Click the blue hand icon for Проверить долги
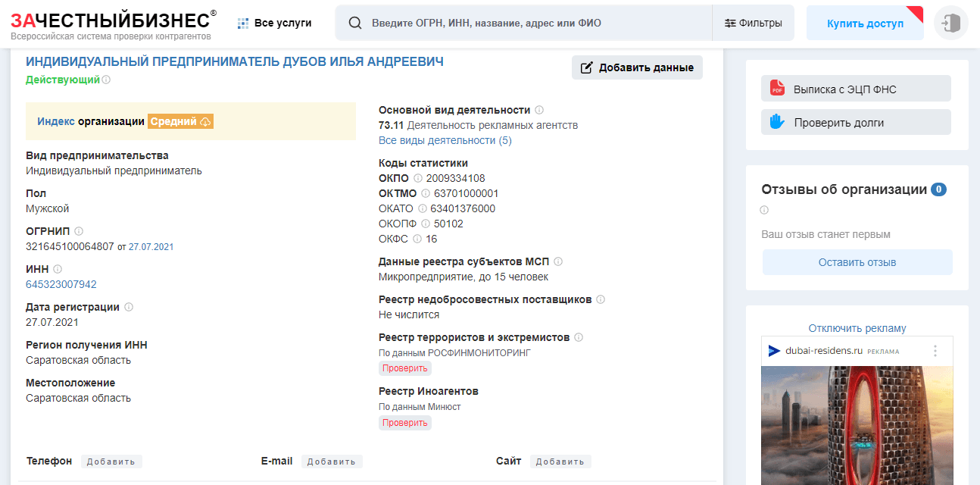980x485 pixels. tap(776, 121)
